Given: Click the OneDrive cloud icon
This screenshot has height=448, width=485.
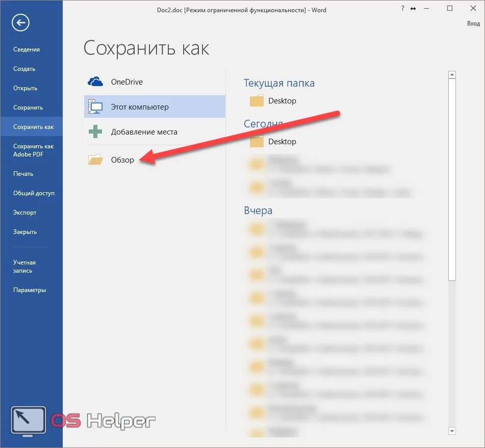Looking at the screenshot, I should [95, 82].
